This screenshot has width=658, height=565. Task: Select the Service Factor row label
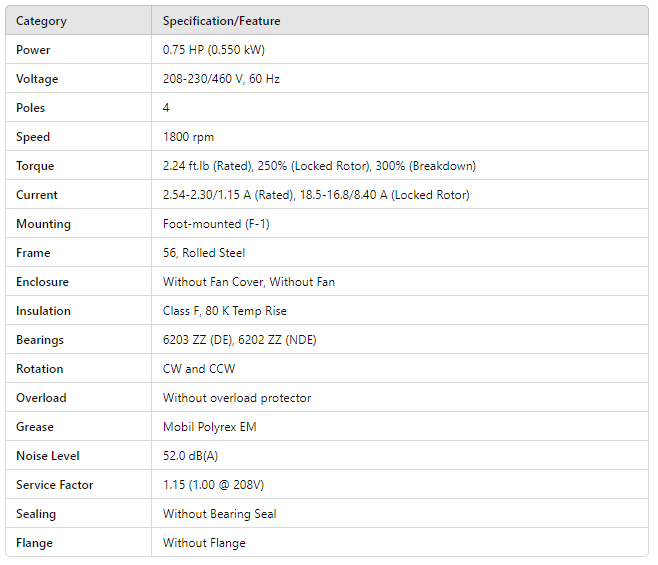(54, 485)
